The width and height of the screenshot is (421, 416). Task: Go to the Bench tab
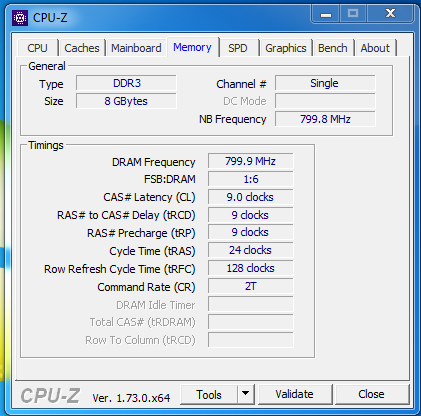pos(333,48)
